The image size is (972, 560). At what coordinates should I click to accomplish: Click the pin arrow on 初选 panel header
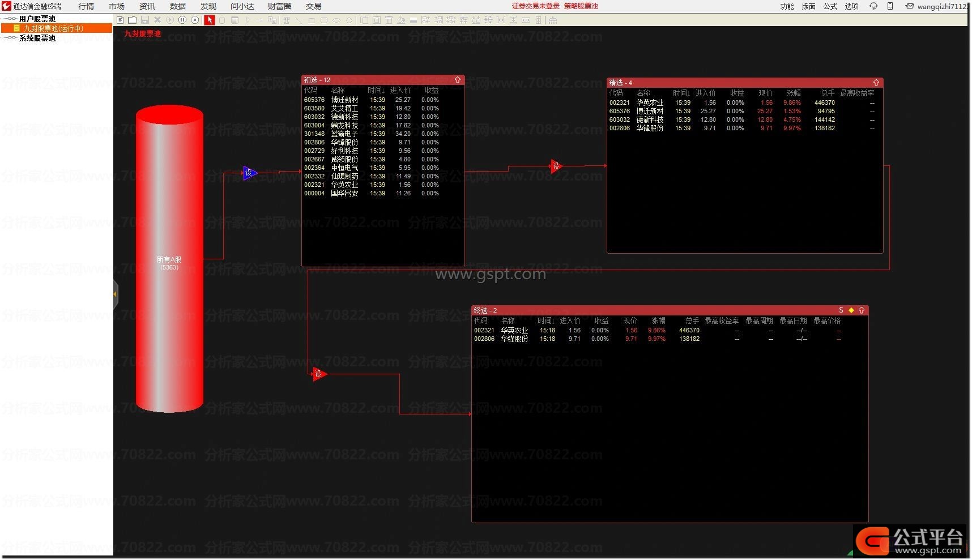click(458, 80)
